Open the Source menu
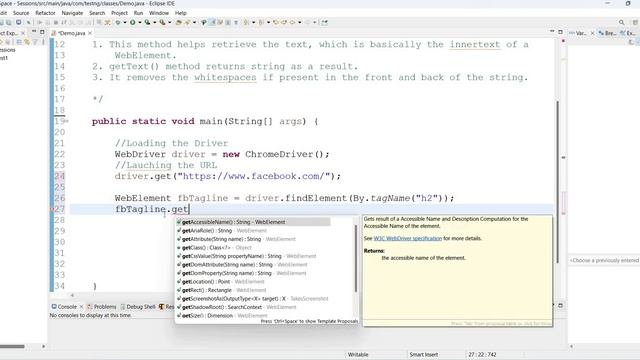The image size is (640, 360). click(x=21, y=13)
